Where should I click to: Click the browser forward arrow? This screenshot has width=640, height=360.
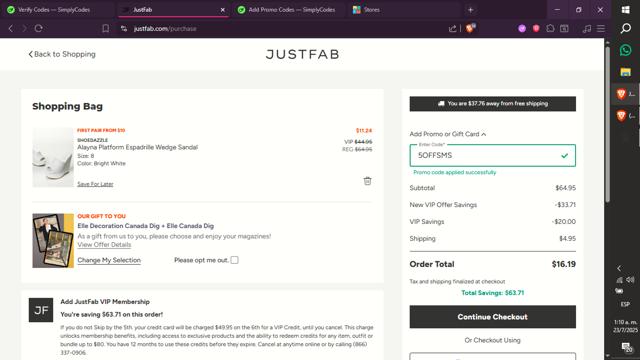[x=24, y=29]
